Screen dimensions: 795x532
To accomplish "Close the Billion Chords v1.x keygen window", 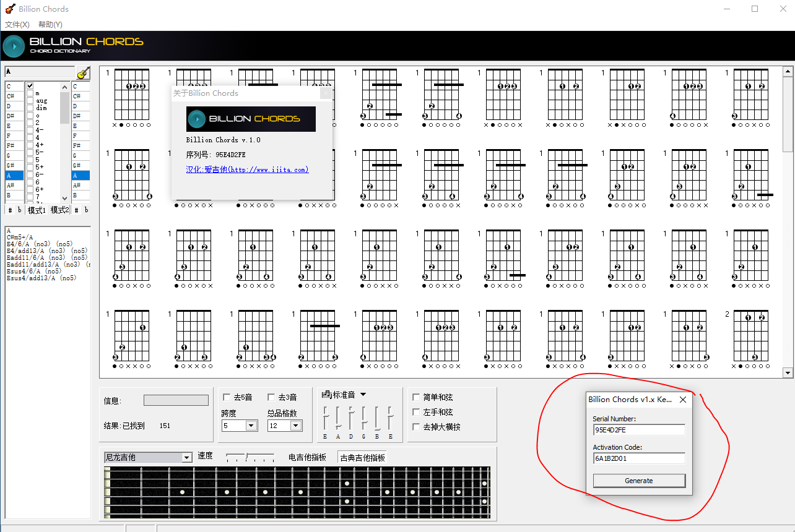I will pyautogui.click(x=683, y=400).
